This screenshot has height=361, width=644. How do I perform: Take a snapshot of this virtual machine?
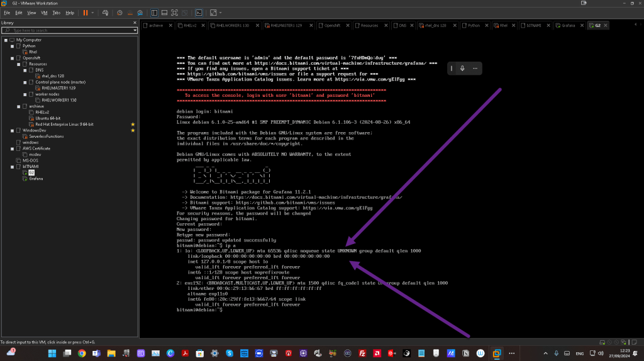coord(119,13)
